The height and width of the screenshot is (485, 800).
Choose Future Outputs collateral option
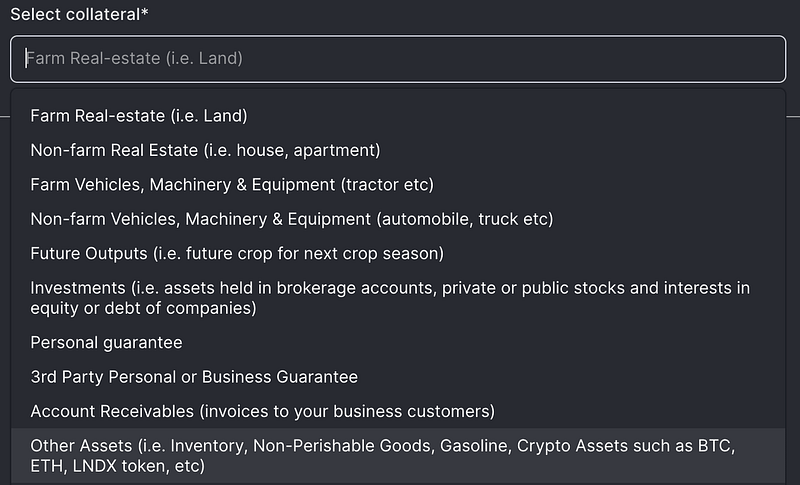237,253
